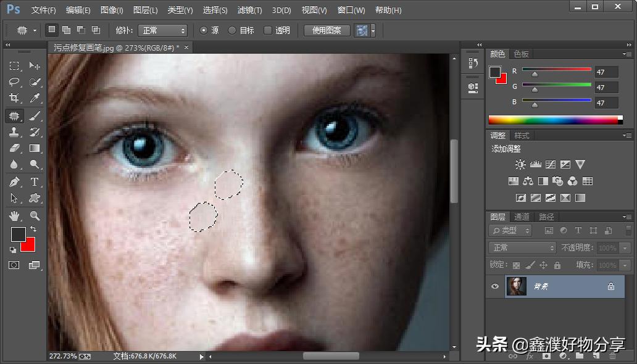Select the Lasso tool
The height and width of the screenshot is (364, 637).
coord(14,82)
